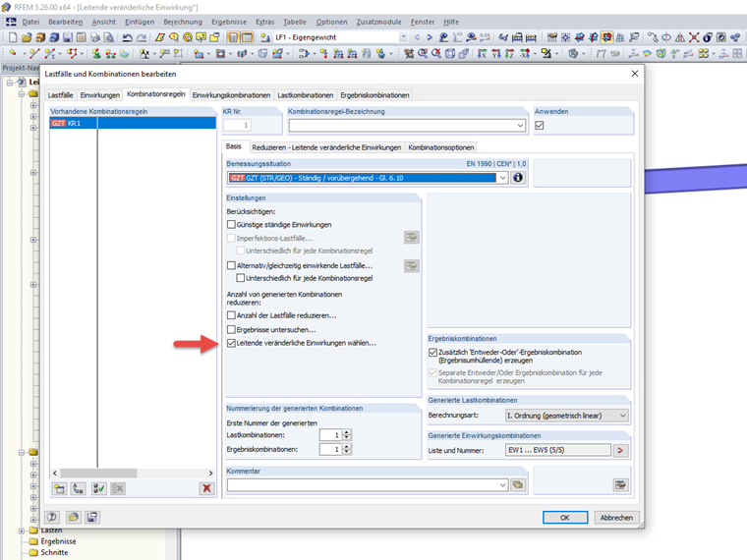Enable Günstige ständige Einwirkungen checkbox
747x560 pixels.
point(231,224)
